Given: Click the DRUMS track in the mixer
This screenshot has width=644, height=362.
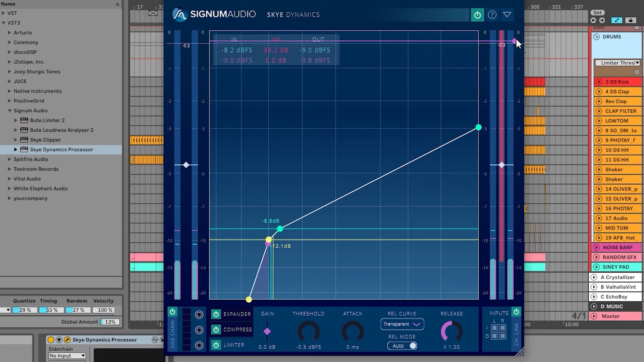Looking at the screenshot, I should tap(615, 36).
